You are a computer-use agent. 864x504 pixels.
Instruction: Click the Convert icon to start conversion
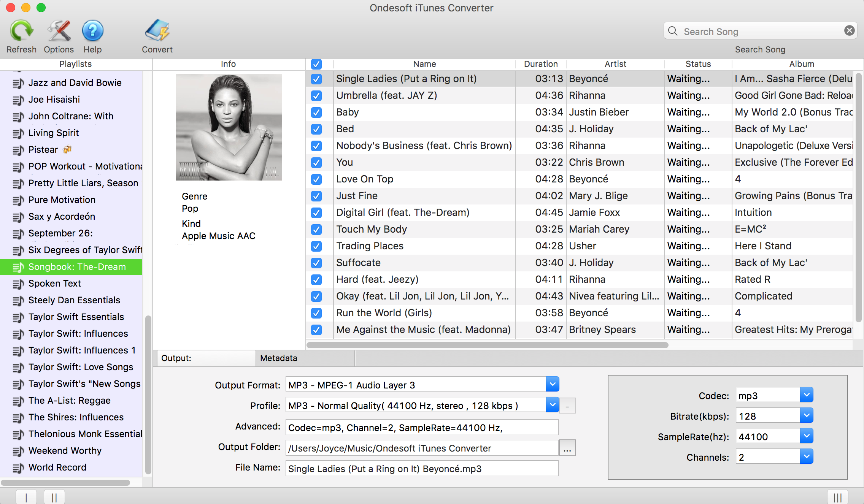157,29
